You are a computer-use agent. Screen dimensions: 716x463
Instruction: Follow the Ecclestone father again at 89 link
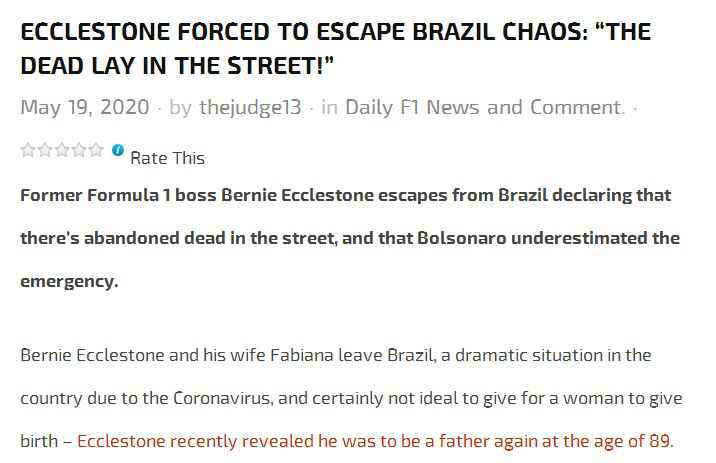coord(375,441)
